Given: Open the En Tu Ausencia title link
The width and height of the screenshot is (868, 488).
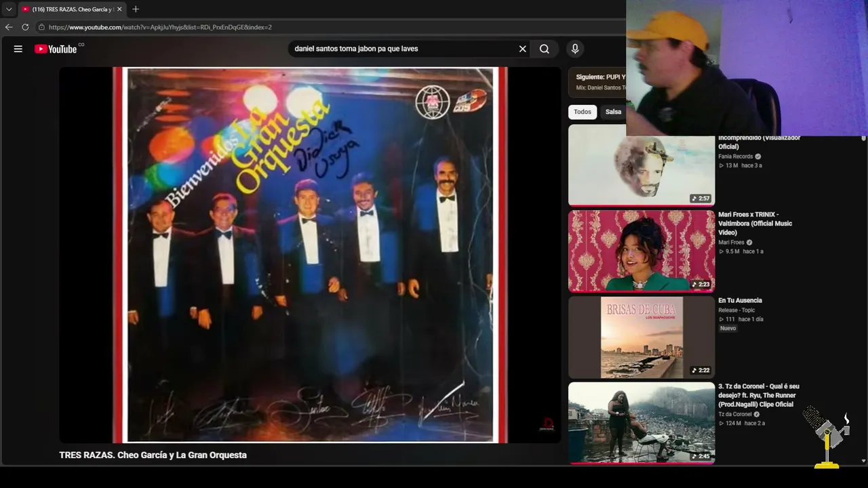Looking at the screenshot, I should 740,300.
